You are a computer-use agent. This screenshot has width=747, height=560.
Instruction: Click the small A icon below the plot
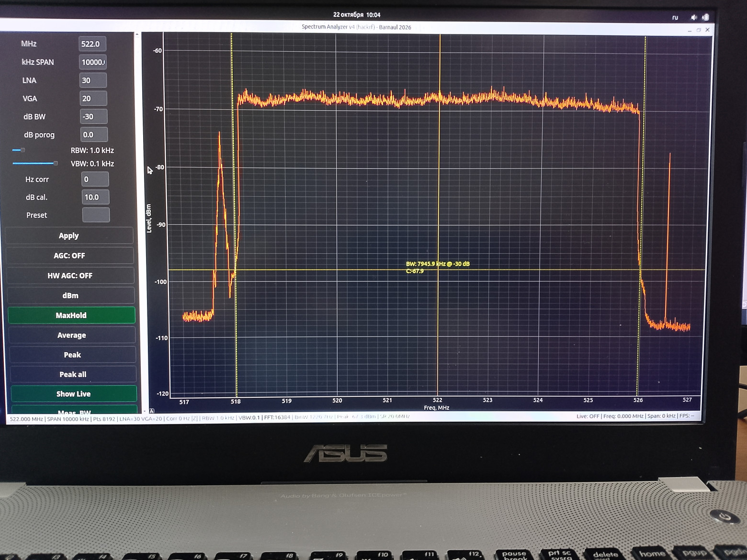(x=152, y=411)
